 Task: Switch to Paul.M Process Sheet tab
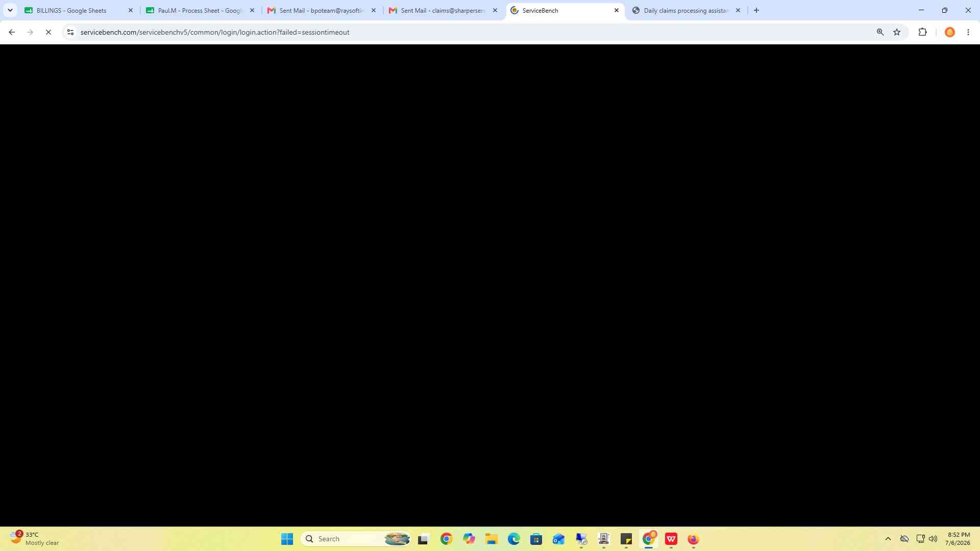click(200, 10)
